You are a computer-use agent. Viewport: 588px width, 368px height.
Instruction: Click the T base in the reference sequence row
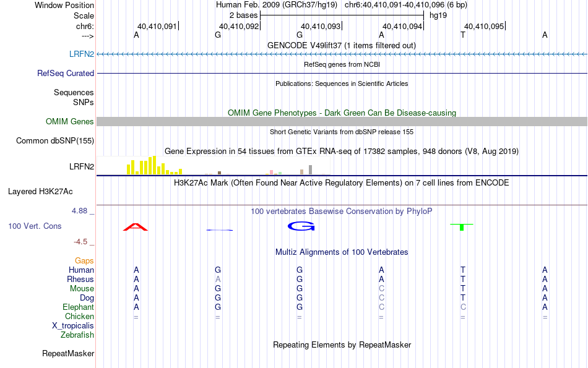pos(463,35)
